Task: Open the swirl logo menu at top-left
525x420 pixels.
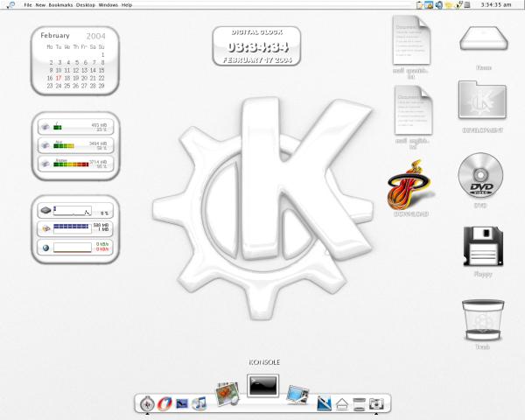Action: coord(10,4)
